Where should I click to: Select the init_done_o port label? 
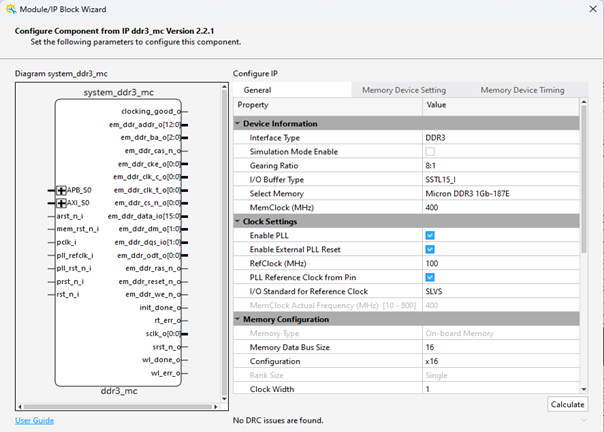(x=160, y=308)
